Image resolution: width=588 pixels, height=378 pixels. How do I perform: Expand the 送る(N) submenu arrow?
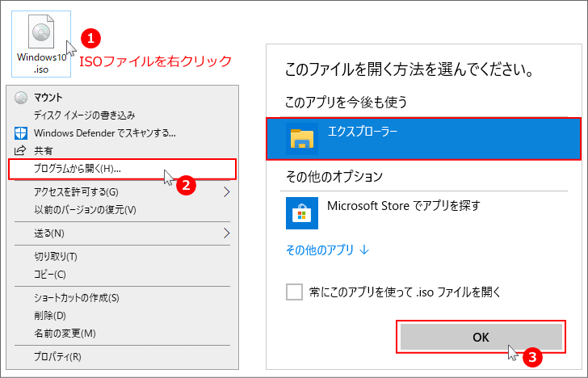[x=226, y=233]
